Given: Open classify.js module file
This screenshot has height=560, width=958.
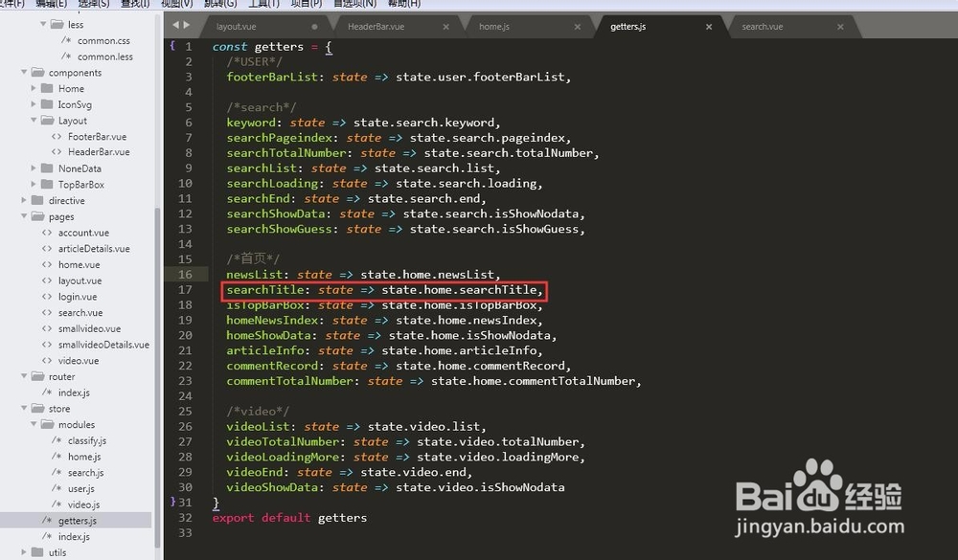Looking at the screenshot, I should tap(87, 440).
